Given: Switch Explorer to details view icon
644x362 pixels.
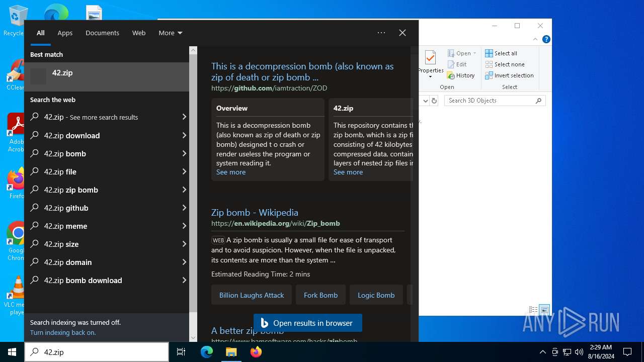Looking at the screenshot, I should pyautogui.click(x=533, y=310).
